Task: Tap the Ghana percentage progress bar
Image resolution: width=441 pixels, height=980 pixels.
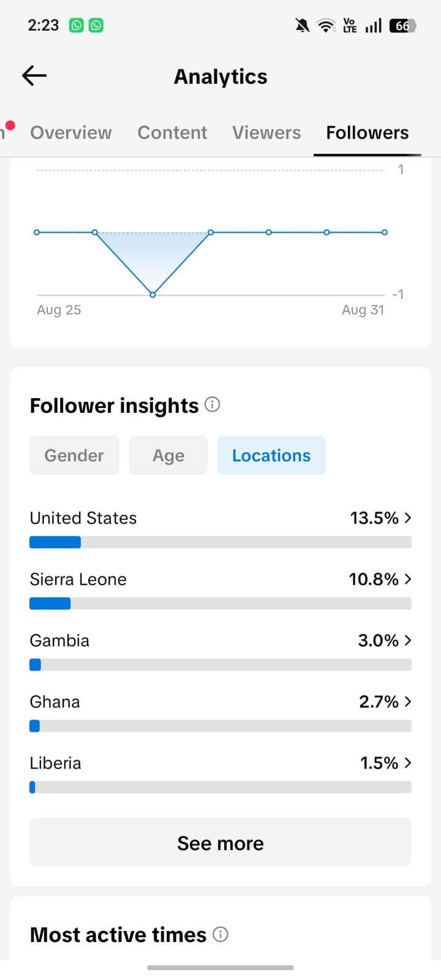Action: [x=221, y=726]
